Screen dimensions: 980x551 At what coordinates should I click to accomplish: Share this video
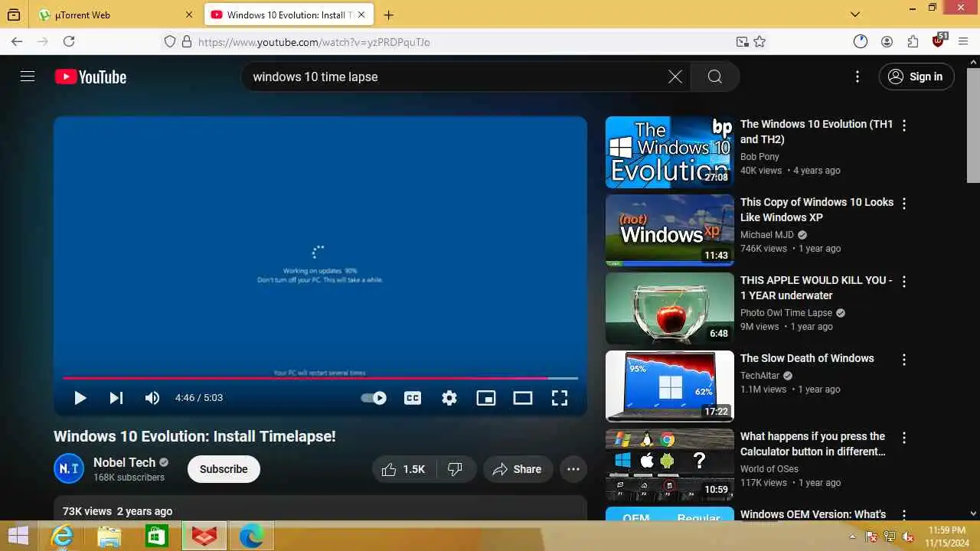click(517, 469)
